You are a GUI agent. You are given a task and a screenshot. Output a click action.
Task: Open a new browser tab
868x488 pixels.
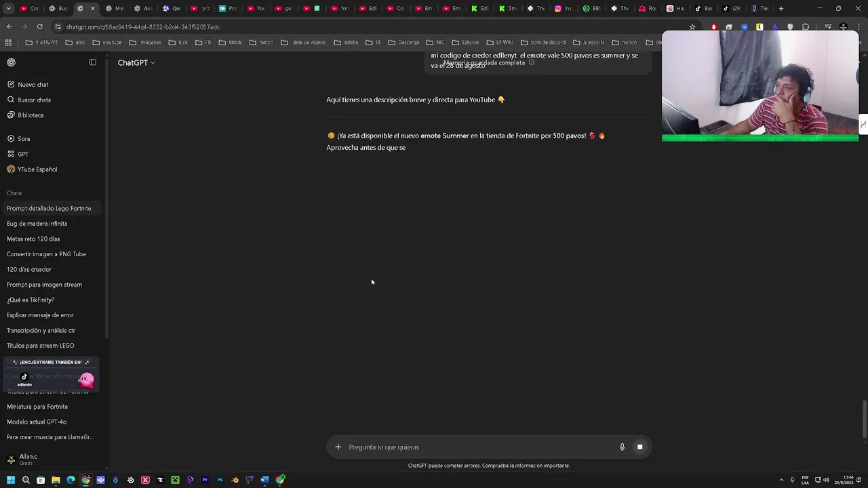click(781, 8)
